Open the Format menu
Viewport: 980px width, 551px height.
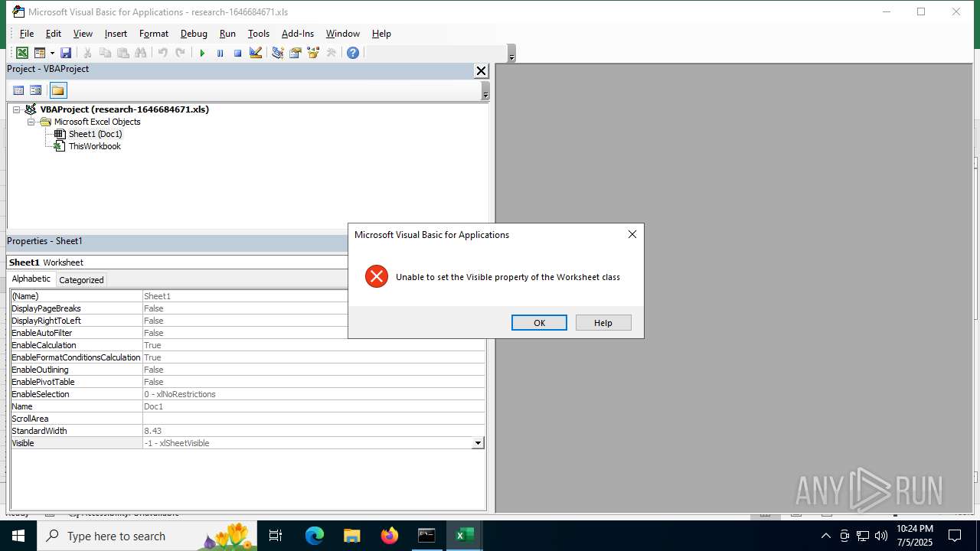click(x=154, y=34)
